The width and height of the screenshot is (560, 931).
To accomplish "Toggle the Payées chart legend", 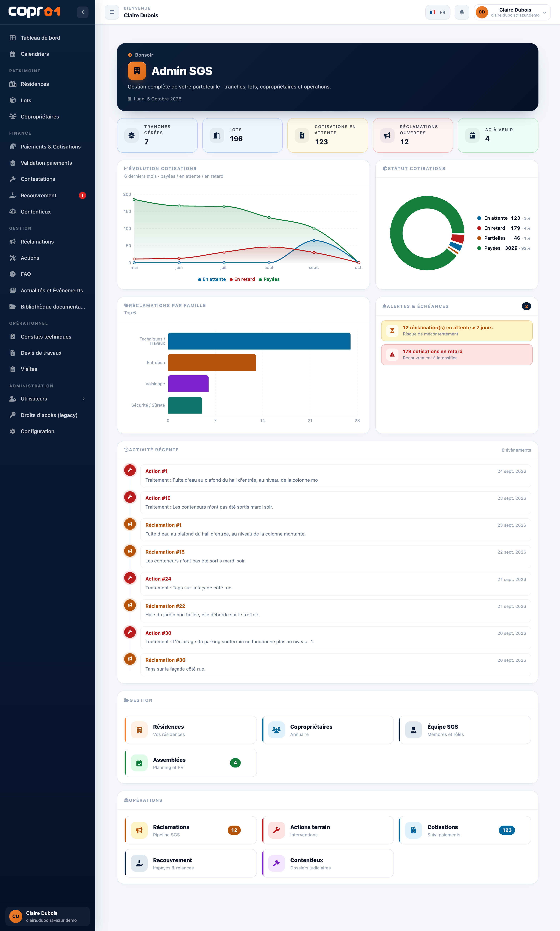I will click(x=269, y=279).
